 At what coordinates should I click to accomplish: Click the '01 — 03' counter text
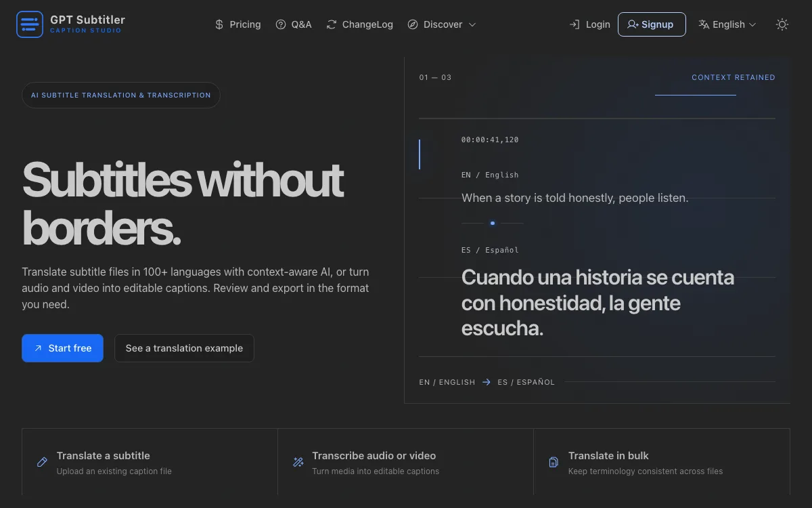pos(435,77)
